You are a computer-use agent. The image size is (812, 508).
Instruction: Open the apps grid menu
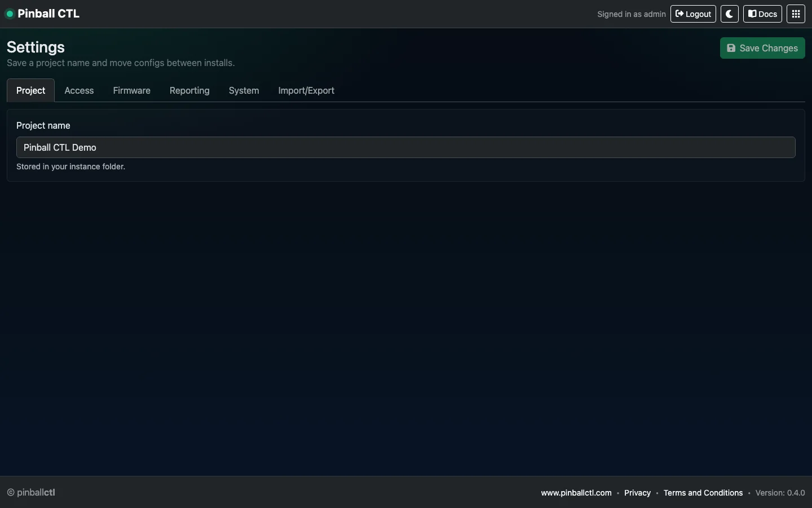pyautogui.click(x=796, y=14)
